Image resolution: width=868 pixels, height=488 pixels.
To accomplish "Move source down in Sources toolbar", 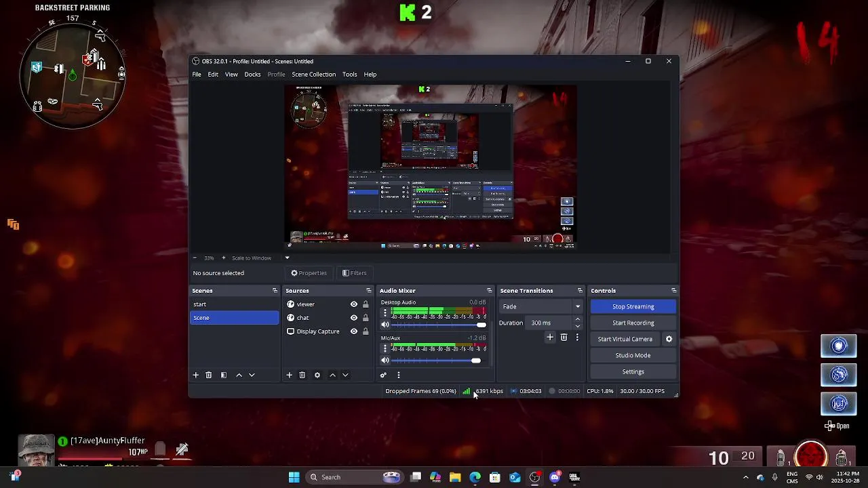I will tap(345, 375).
